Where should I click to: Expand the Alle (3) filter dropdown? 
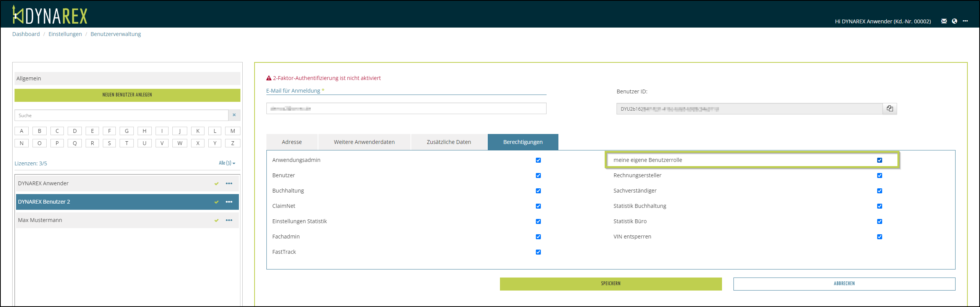pos(227,163)
